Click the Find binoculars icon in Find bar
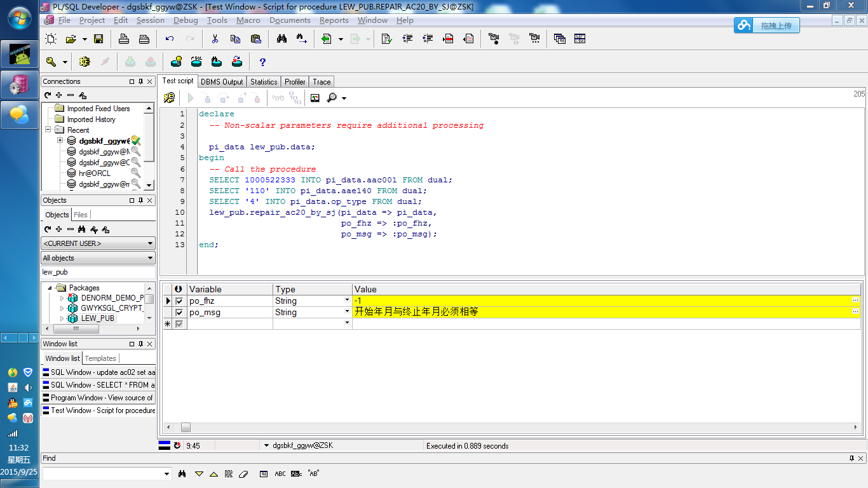This screenshot has width=868, height=488. 182,474
